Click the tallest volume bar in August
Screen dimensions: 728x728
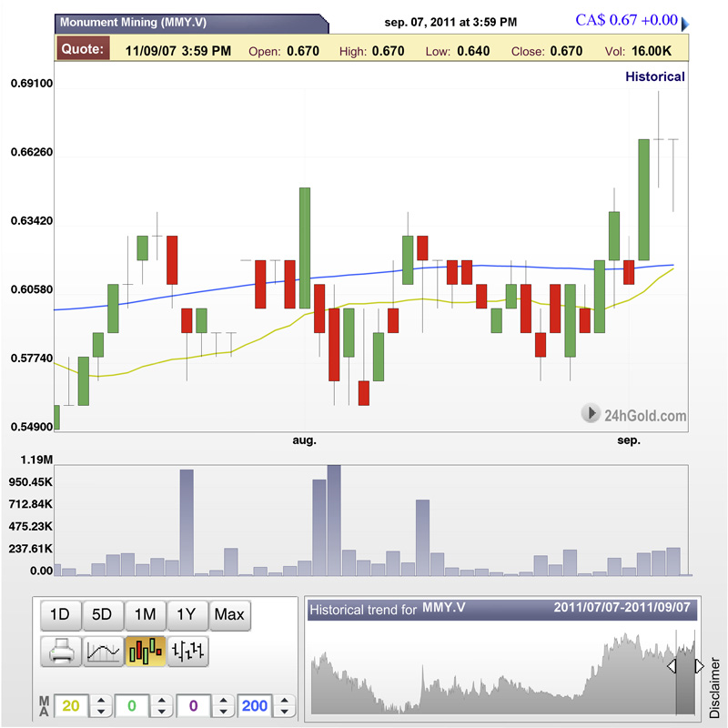coord(334,520)
